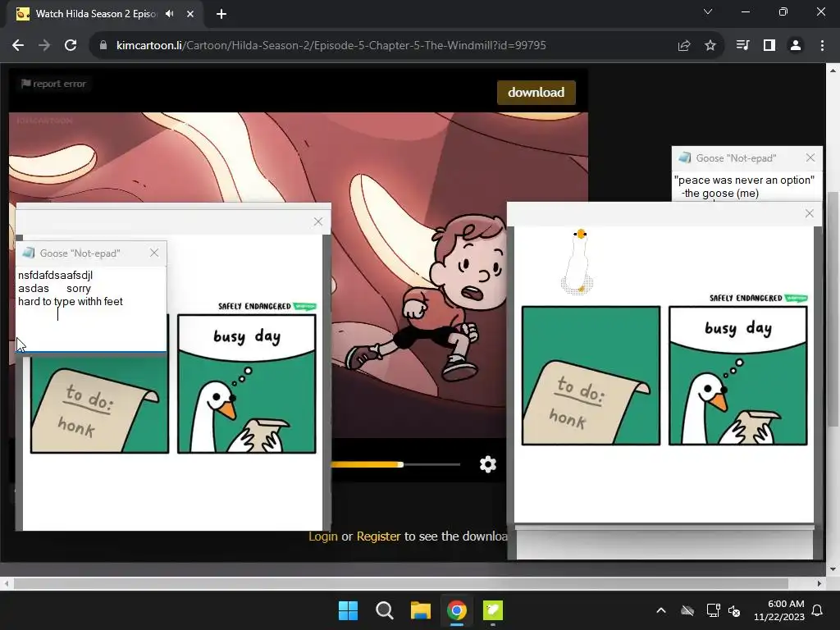Click the goose walking on the right meme
Image resolution: width=840 pixels, height=630 pixels.
pyautogui.click(x=578, y=262)
